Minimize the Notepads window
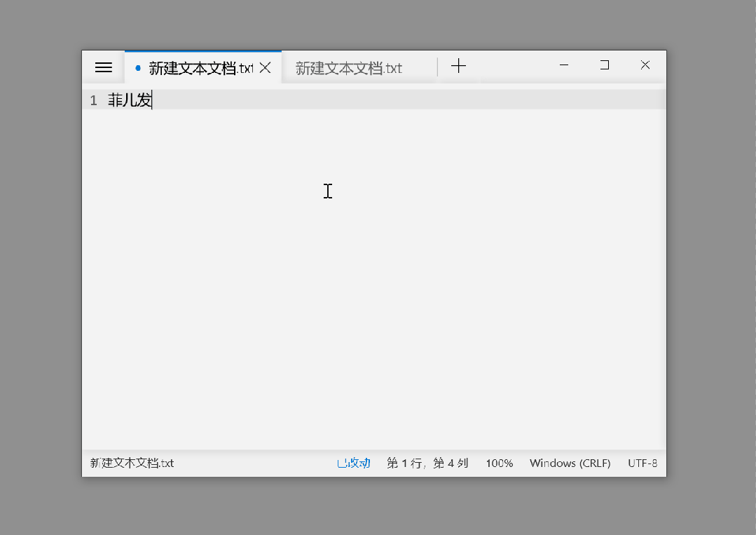 (x=563, y=65)
